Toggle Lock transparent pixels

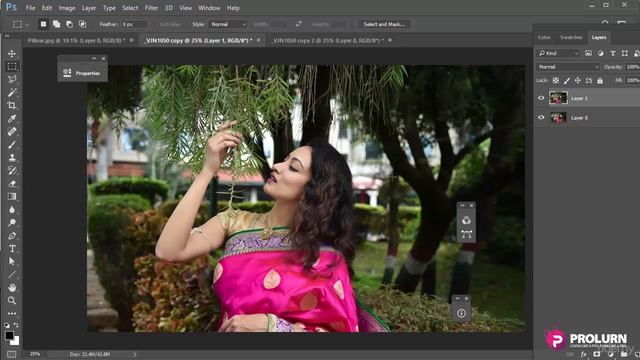[556, 80]
